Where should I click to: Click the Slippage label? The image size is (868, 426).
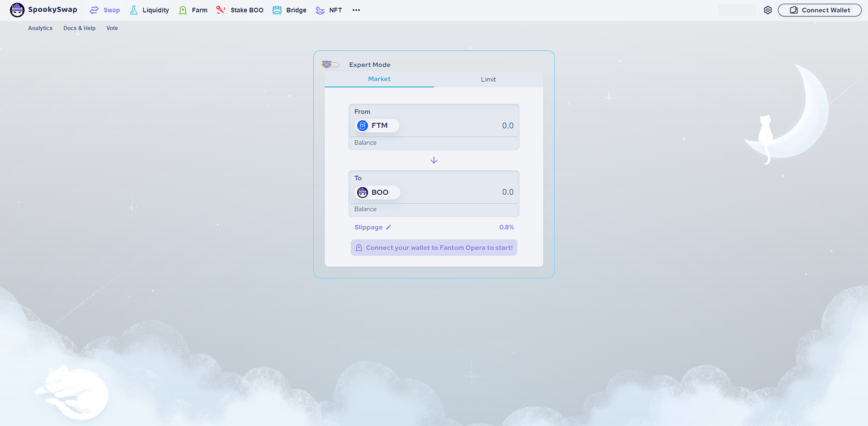(368, 227)
